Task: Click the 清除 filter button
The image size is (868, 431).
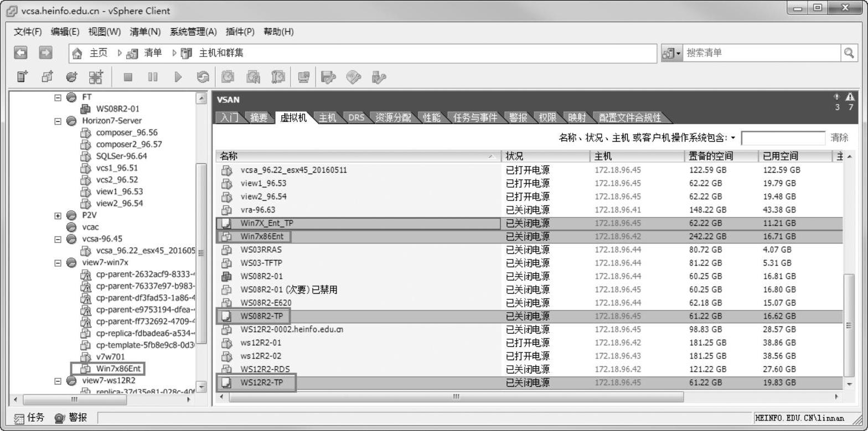Action: (839, 138)
